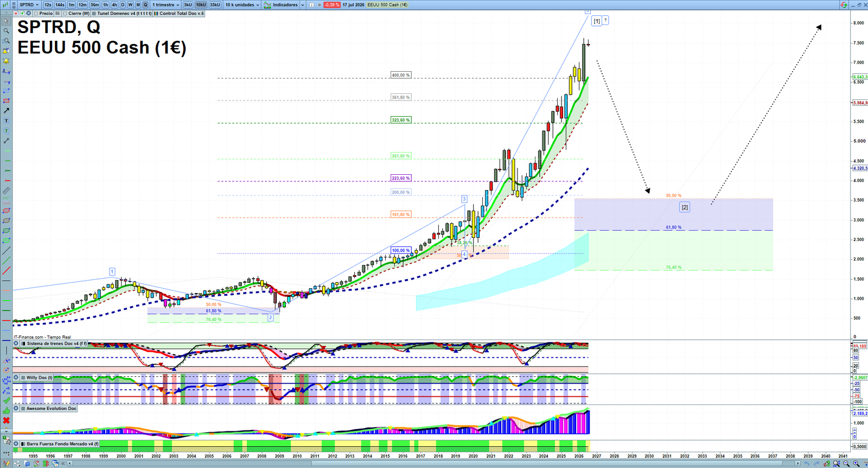Toggle Tunel Domenec v4 indicator visibility
Image resolution: width=868 pixels, height=468 pixels.
[x=94, y=14]
